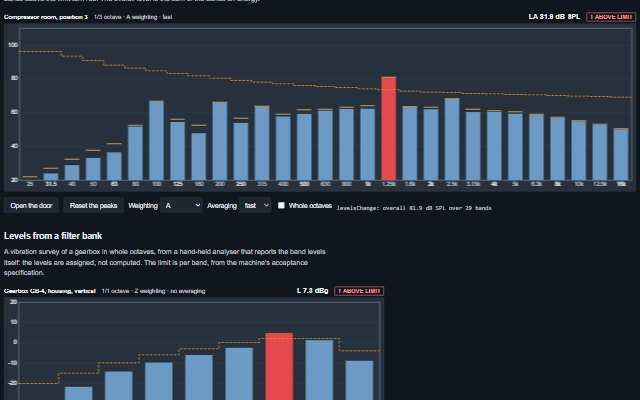The height and width of the screenshot is (400, 640).
Task: Click the 'Levels from a filter bank' heading
Action: (53, 236)
